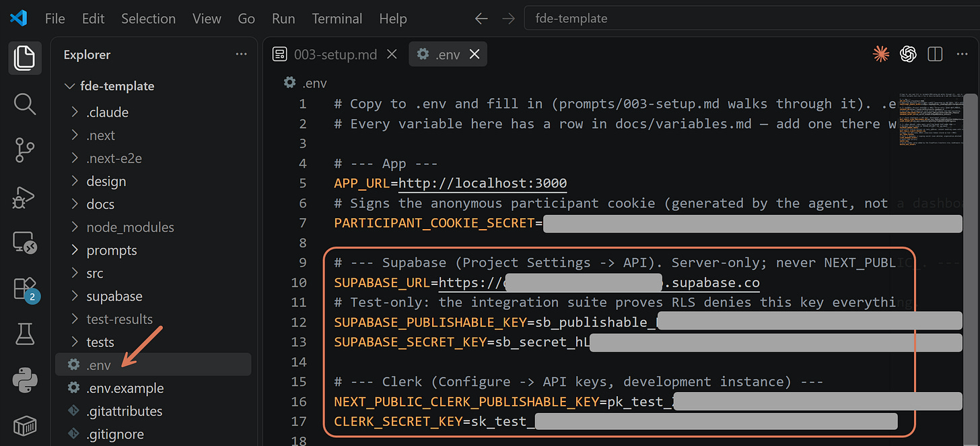Open the container box icon view
Screen dimensions: 980x446
click(x=24, y=426)
